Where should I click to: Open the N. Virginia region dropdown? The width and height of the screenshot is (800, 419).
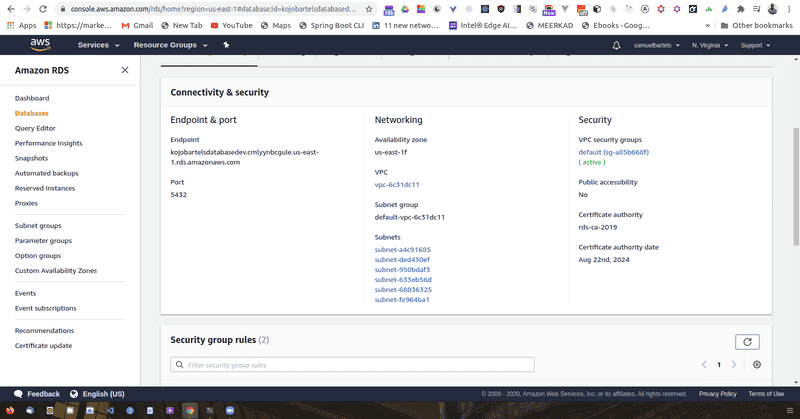(x=710, y=45)
